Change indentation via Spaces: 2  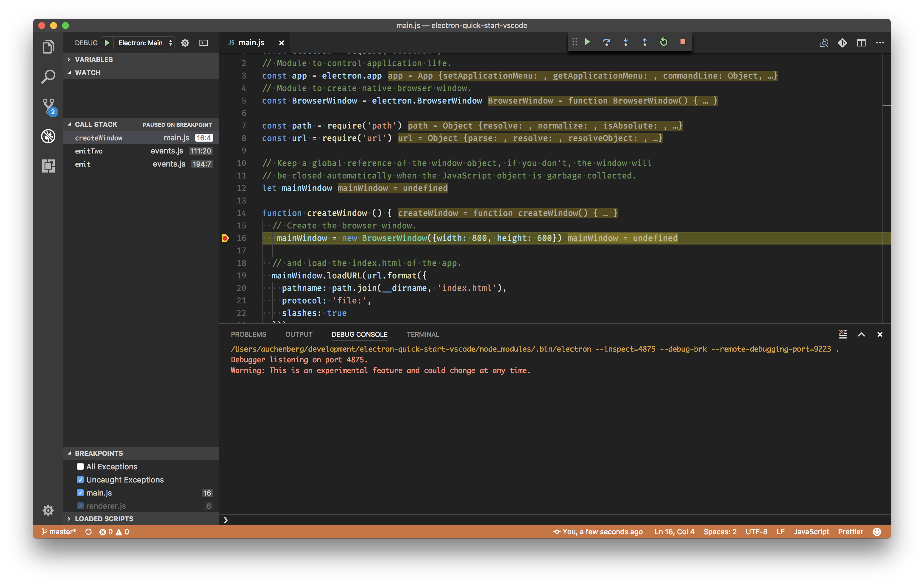720,532
